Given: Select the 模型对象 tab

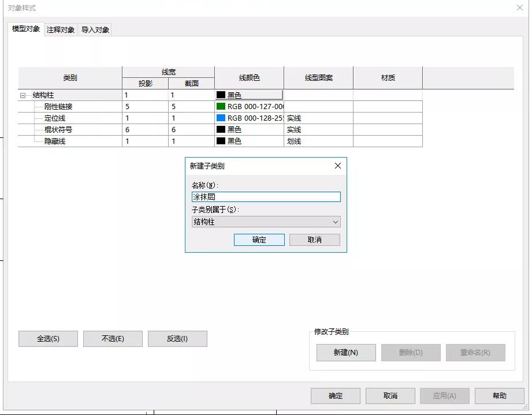Looking at the screenshot, I should pos(26,29).
